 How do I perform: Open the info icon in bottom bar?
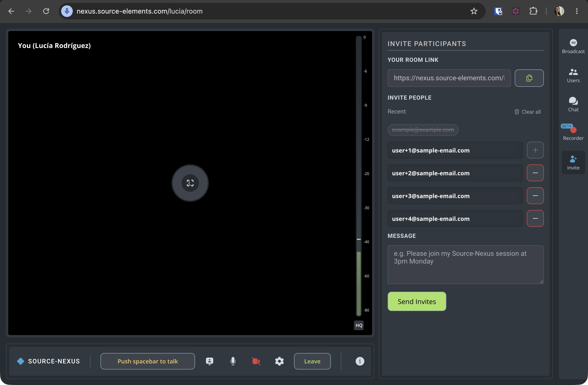[x=359, y=361]
